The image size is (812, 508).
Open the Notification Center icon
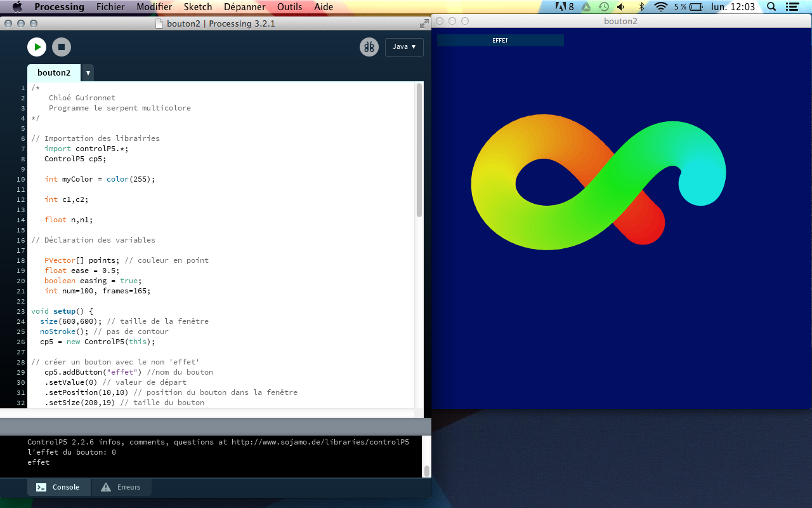pyautogui.click(x=792, y=7)
